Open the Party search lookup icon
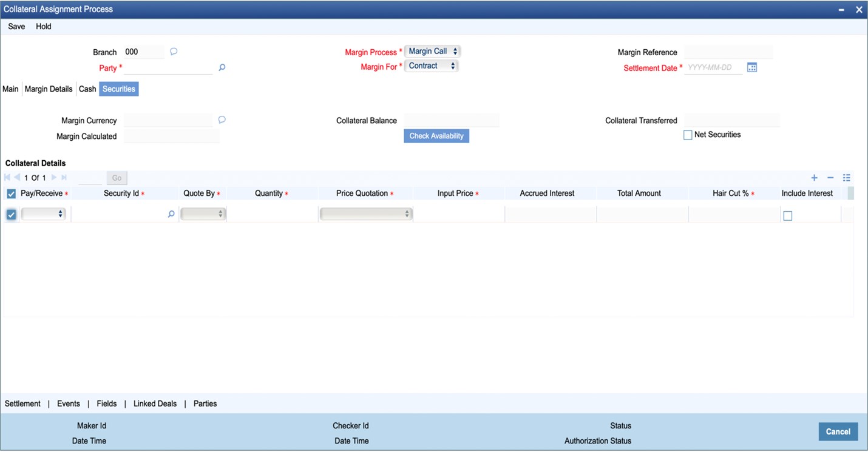Viewport: 868px width, 452px height. pos(222,67)
